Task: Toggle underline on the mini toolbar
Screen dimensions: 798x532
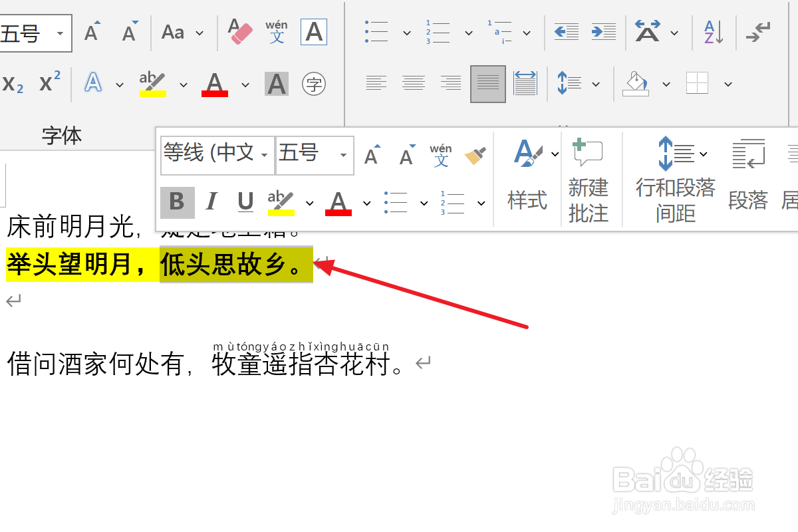Action: [x=245, y=203]
